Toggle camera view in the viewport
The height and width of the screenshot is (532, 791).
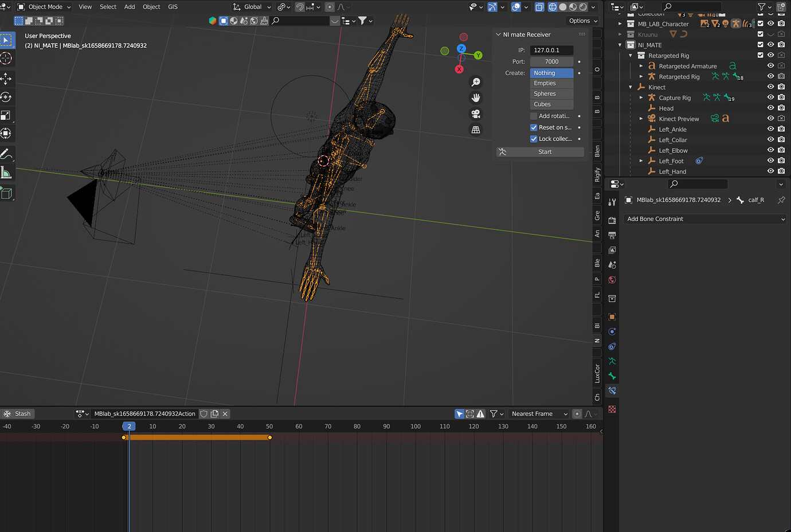[476, 114]
